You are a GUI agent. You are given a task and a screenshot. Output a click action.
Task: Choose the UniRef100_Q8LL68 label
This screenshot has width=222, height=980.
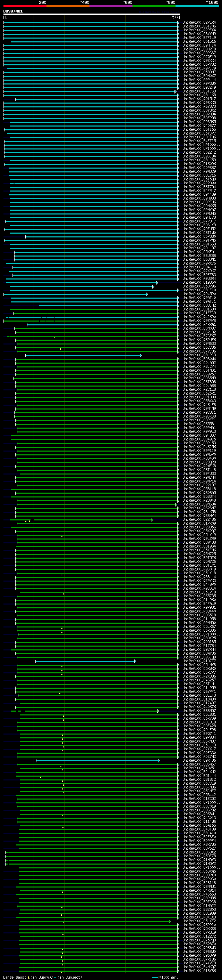point(199,95)
